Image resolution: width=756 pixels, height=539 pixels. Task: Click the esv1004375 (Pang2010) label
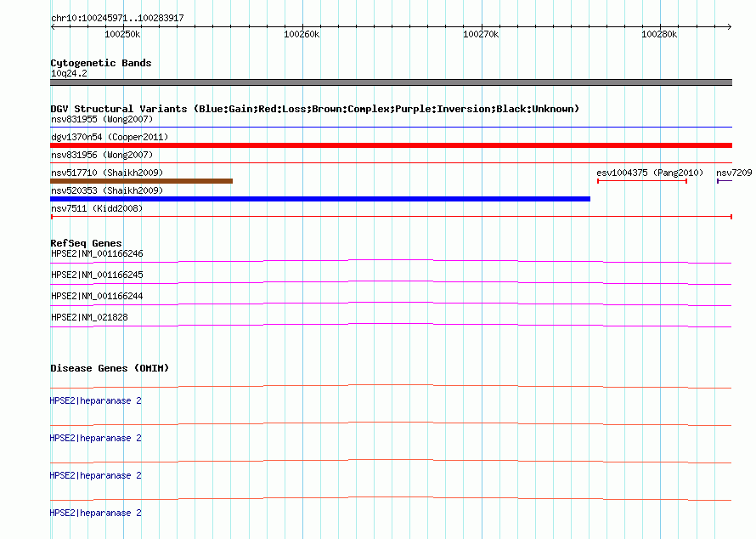tap(650, 173)
